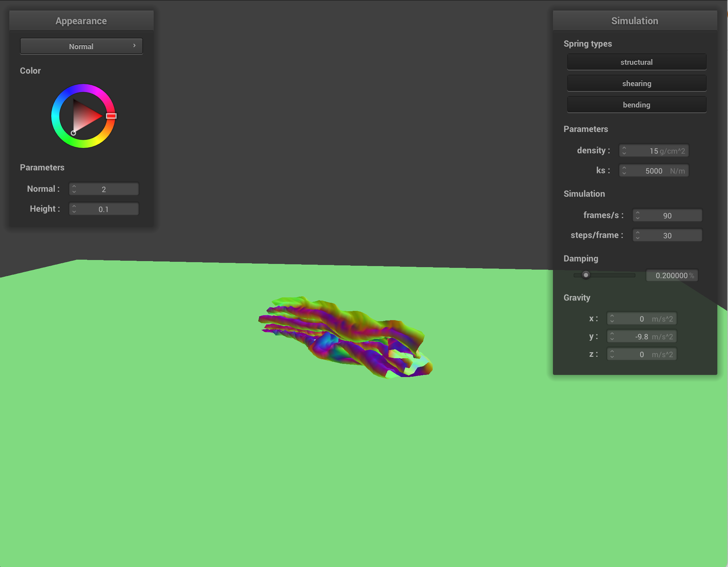The width and height of the screenshot is (728, 567).
Task: Toggle the structural spring type
Action: (637, 62)
